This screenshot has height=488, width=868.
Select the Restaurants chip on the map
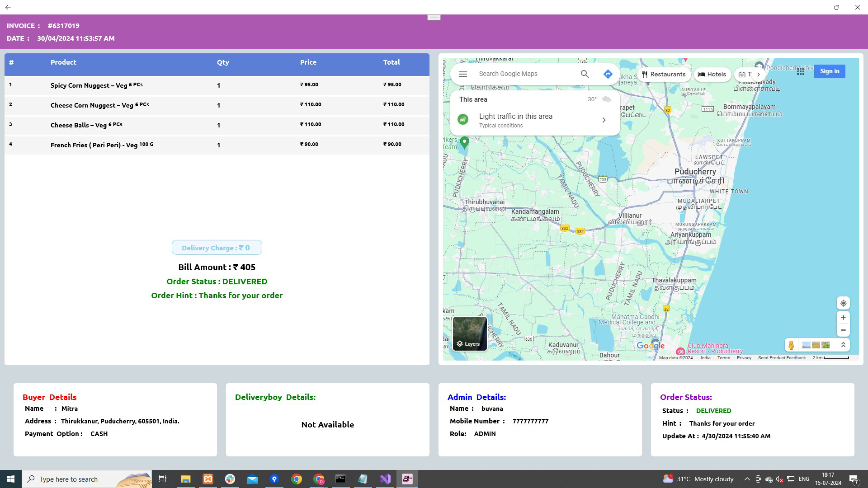pyautogui.click(x=664, y=75)
